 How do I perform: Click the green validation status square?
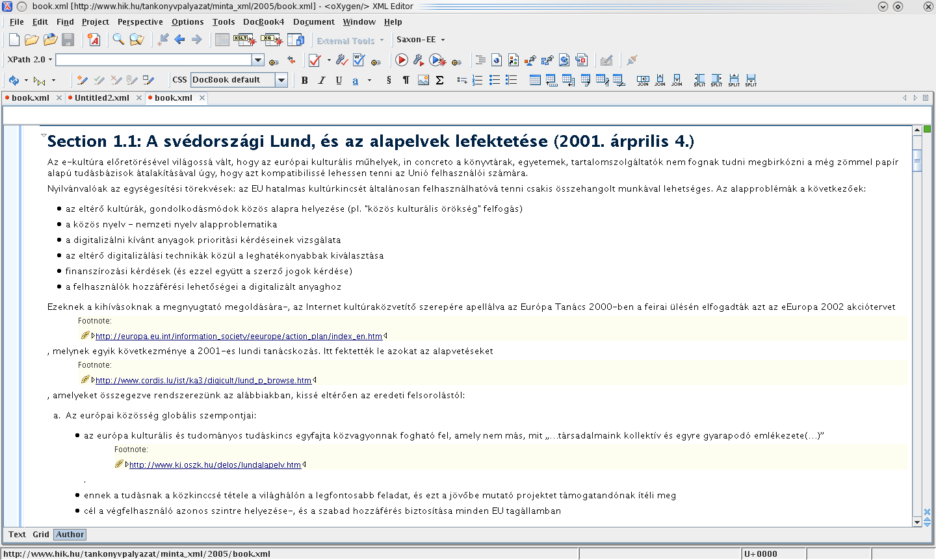(x=927, y=129)
